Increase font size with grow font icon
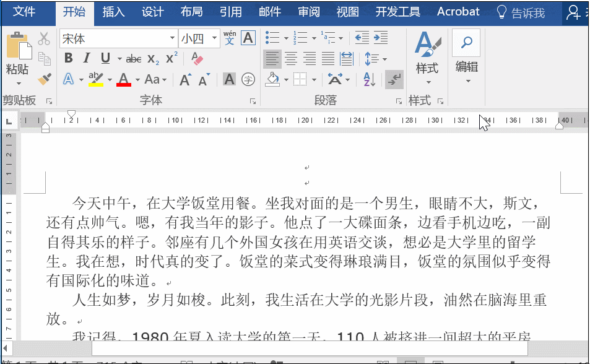 [185, 79]
